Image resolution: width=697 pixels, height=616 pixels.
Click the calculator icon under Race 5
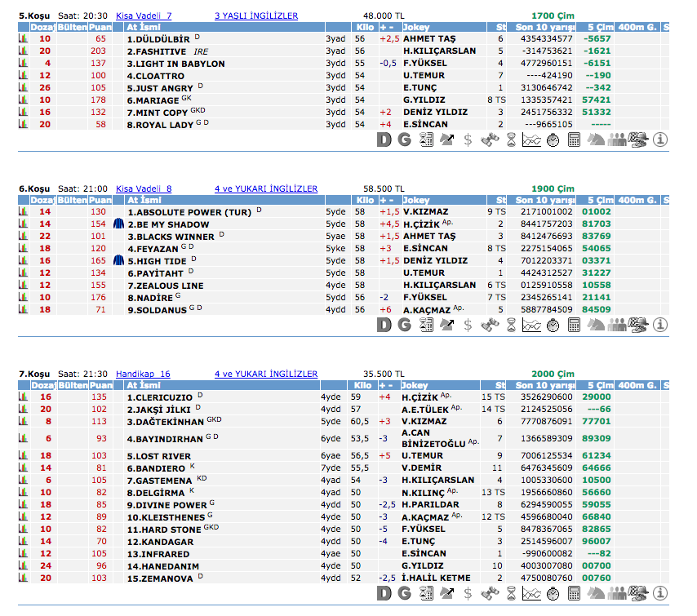tap(574, 140)
